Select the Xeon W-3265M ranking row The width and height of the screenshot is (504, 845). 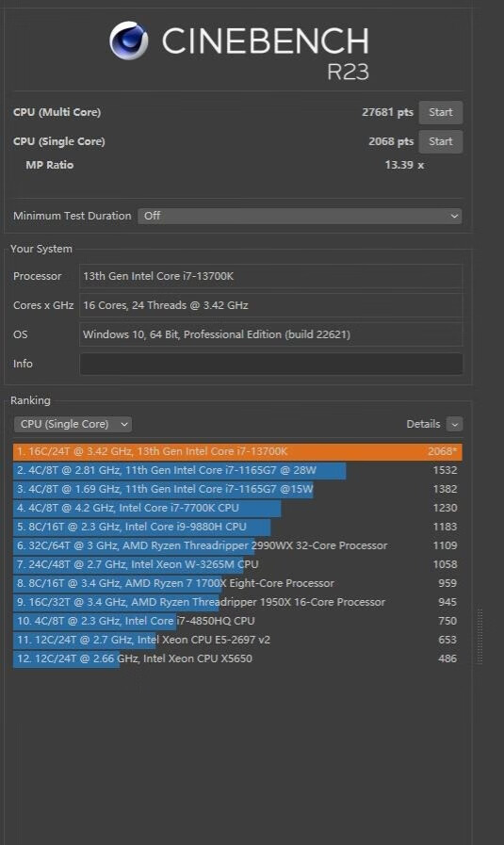237,565
